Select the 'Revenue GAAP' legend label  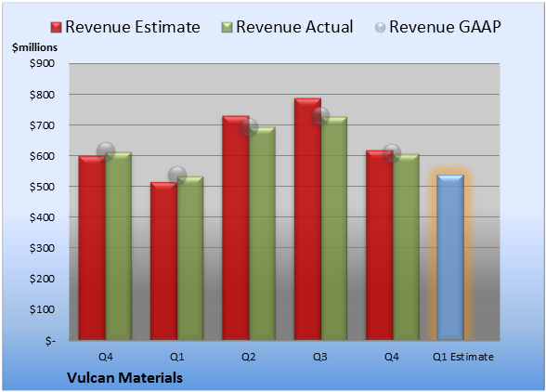pos(445,27)
